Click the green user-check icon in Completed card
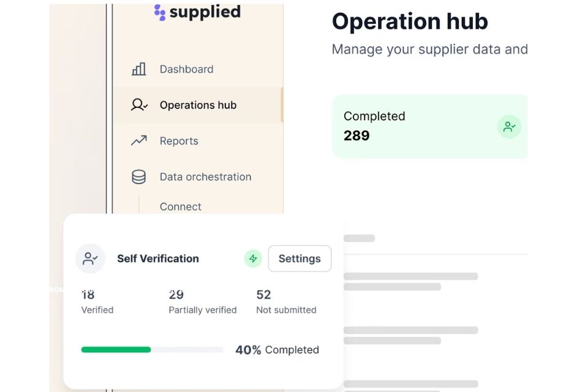This screenshot has width=588, height=392. point(509,127)
